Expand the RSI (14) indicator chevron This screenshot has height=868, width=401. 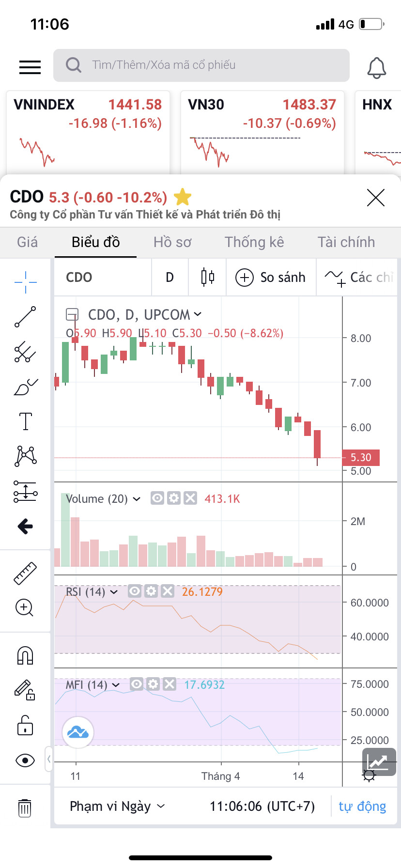[114, 591]
